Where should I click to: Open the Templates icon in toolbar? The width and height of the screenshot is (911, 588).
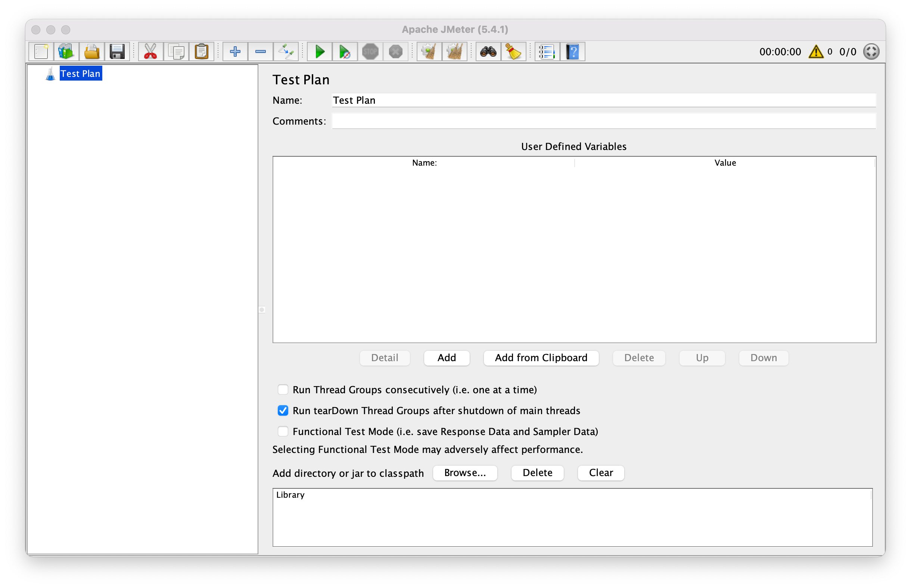(x=66, y=51)
